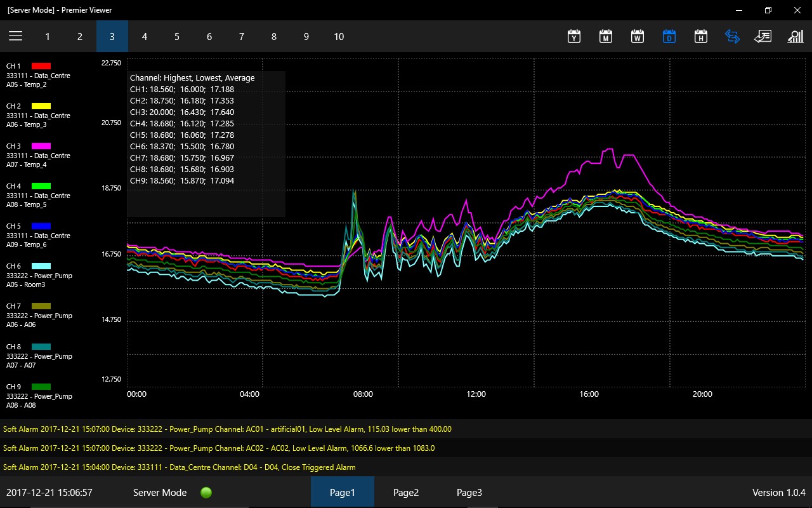The height and width of the screenshot is (508, 812).
Task: Go to Page3
Action: 469,492
